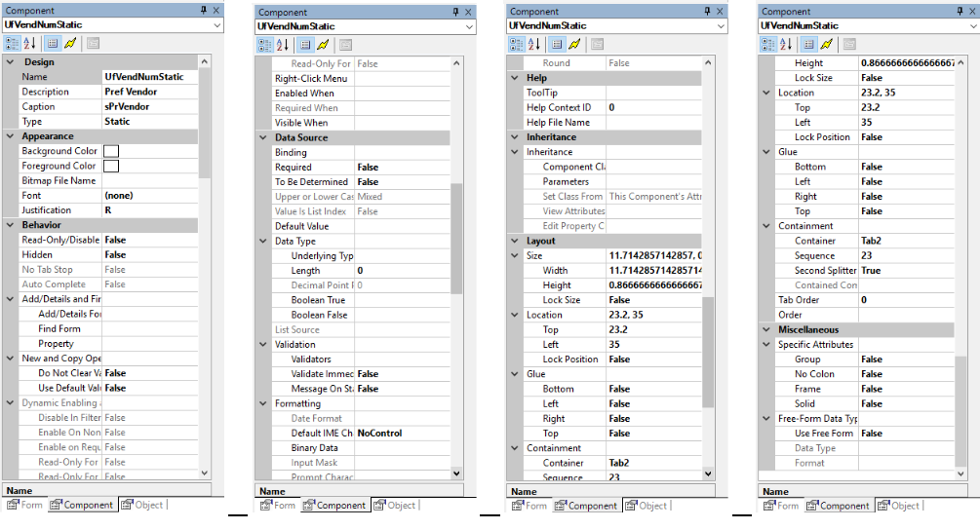Click scroll down arrow in Help section panel
The height and width of the screenshot is (530, 980).
click(x=708, y=473)
